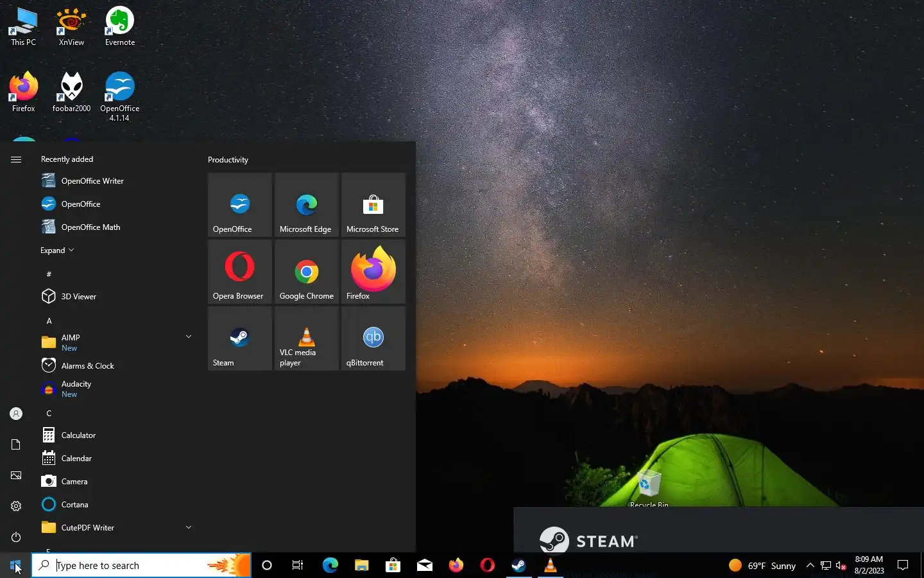Open OpenOffice Math from Recently added
Image resolution: width=924 pixels, height=578 pixels.
tap(116, 227)
